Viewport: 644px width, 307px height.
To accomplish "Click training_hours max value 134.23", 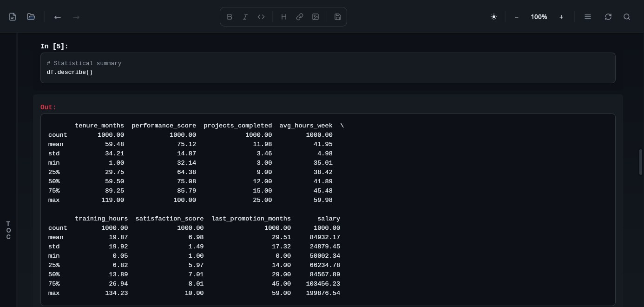I will [x=117, y=293].
